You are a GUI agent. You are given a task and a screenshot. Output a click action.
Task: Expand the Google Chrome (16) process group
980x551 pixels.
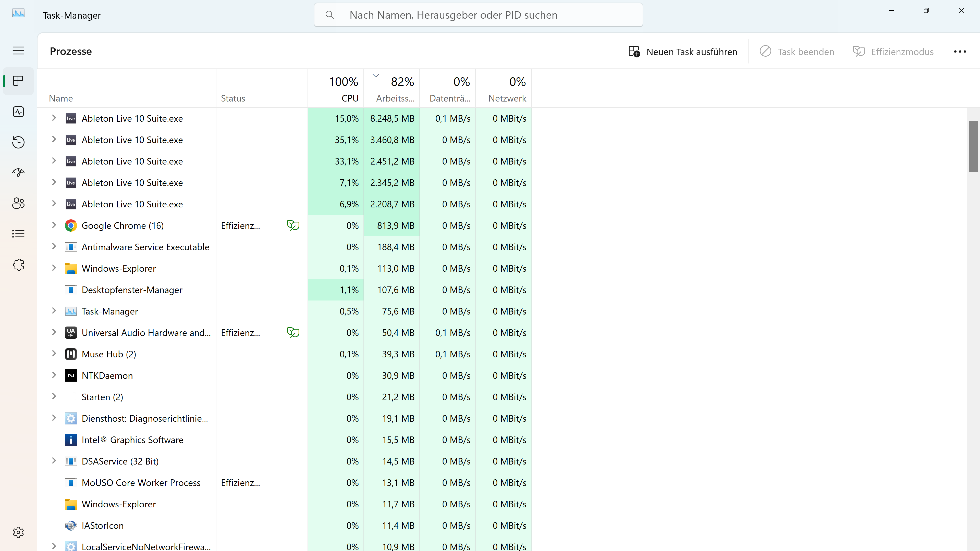(x=54, y=225)
